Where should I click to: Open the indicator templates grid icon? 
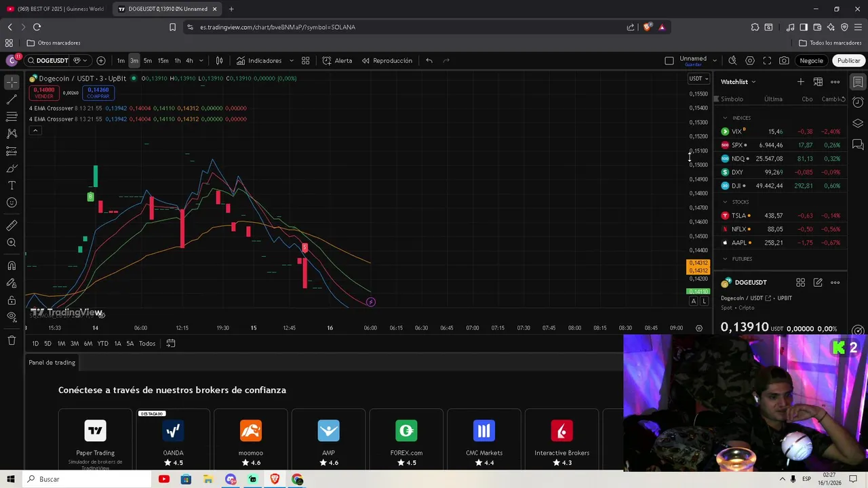(x=305, y=60)
